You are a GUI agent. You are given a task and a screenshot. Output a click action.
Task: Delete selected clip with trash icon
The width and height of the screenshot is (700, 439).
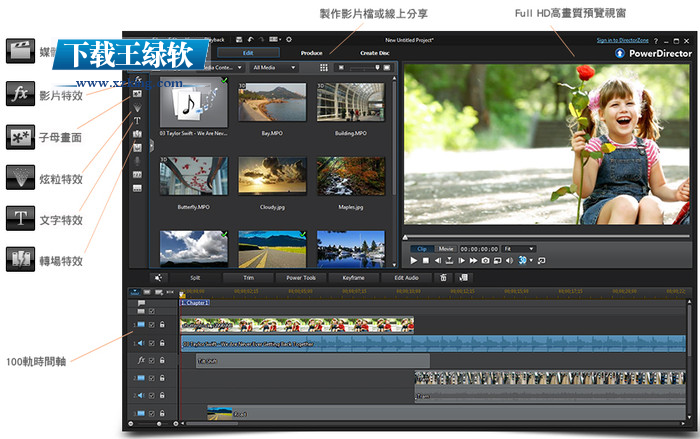click(x=443, y=278)
